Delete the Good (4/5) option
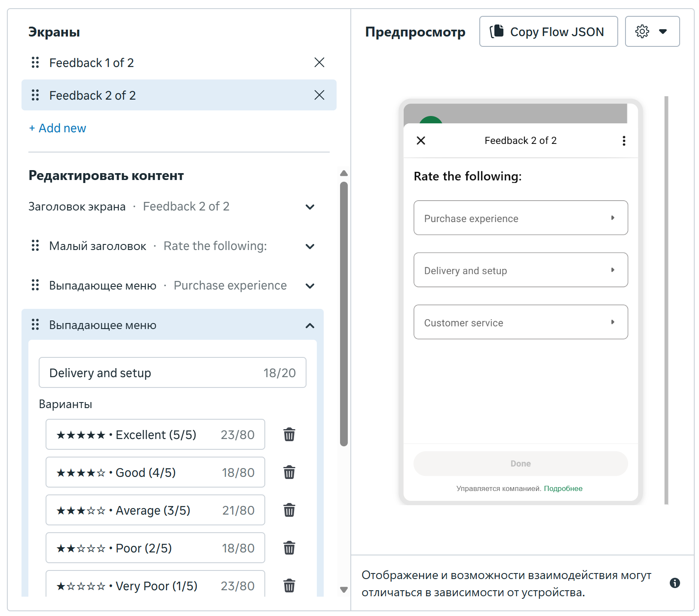Image resolution: width=699 pixels, height=616 pixels. coord(289,472)
